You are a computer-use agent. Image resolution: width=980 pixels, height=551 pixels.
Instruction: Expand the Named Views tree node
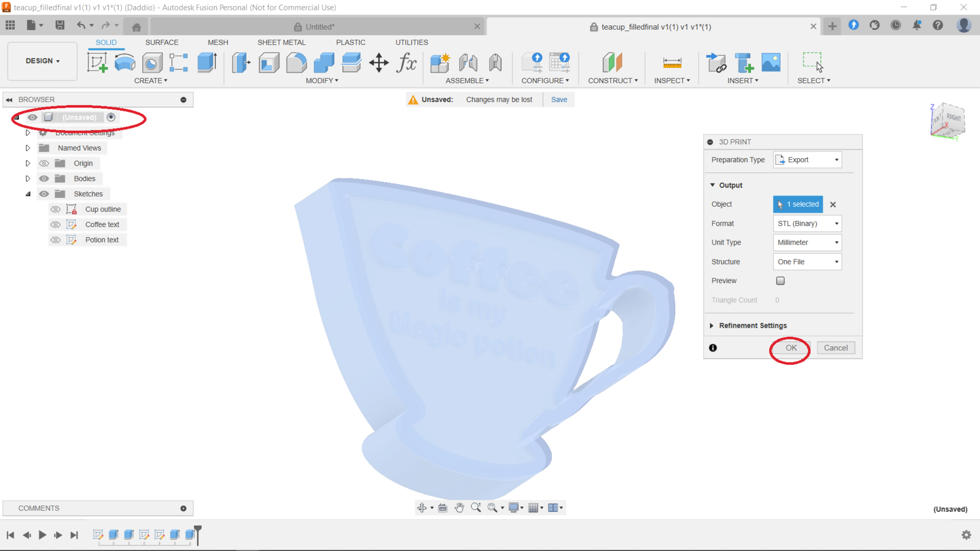28,148
